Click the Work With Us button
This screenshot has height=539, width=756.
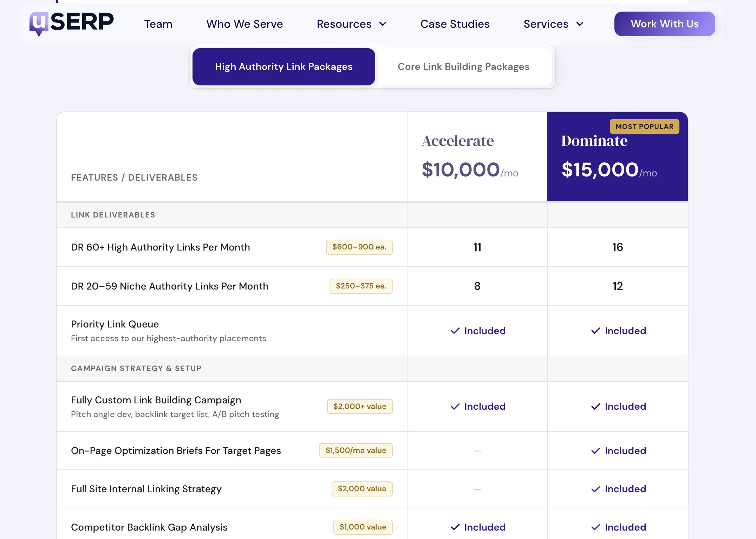coord(665,24)
